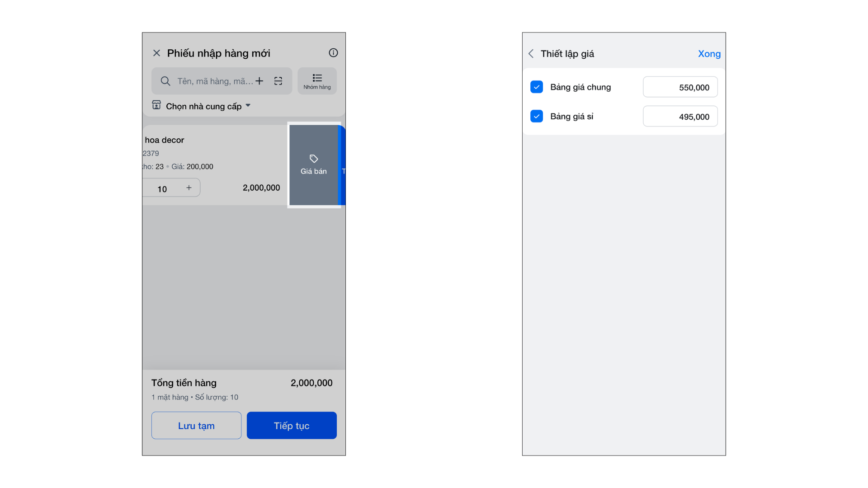Close the Phiếu nhập hàng mới screen
Screen dimensions: 868x488
click(x=156, y=53)
